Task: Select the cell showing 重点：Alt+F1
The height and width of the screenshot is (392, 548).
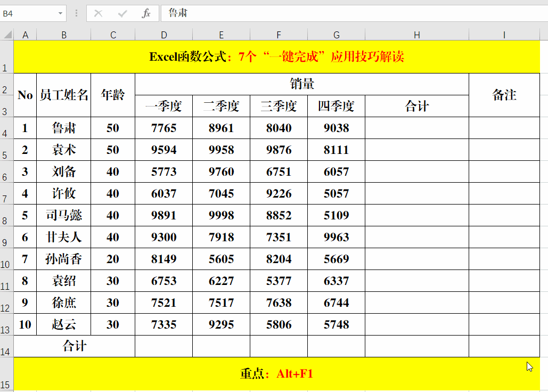Action: click(x=277, y=373)
